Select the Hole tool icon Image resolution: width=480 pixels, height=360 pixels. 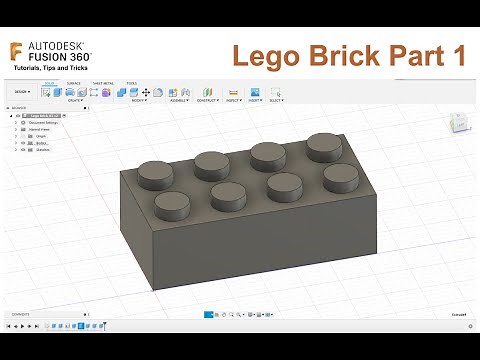[x=82, y=92]
